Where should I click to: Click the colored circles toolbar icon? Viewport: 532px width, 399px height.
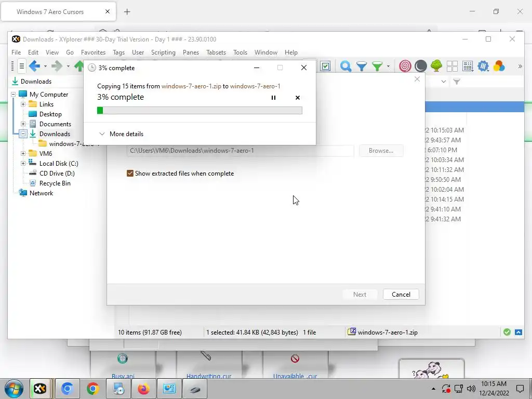[x=499, y=66]
